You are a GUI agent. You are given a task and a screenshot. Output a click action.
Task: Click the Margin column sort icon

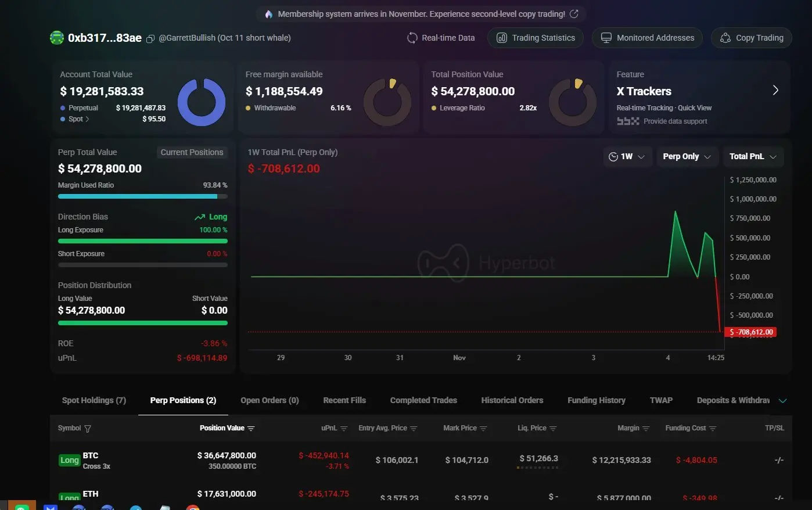coord(646,429)
